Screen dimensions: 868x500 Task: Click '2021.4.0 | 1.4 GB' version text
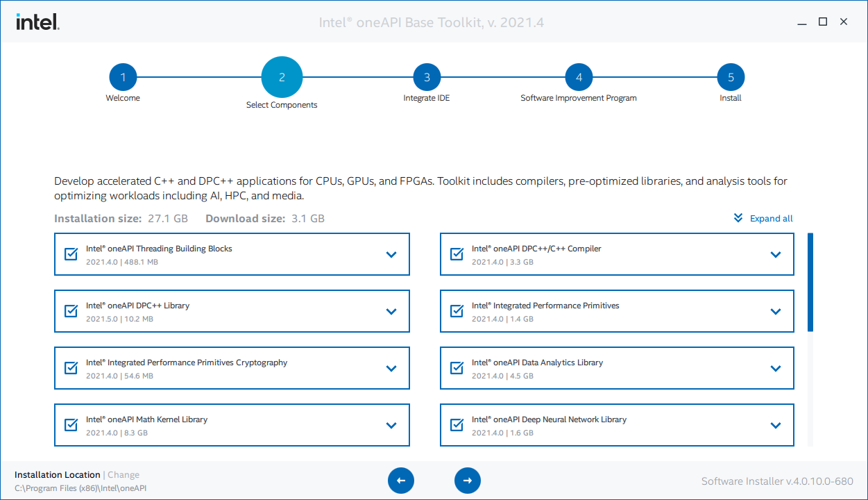click(502, 319)
